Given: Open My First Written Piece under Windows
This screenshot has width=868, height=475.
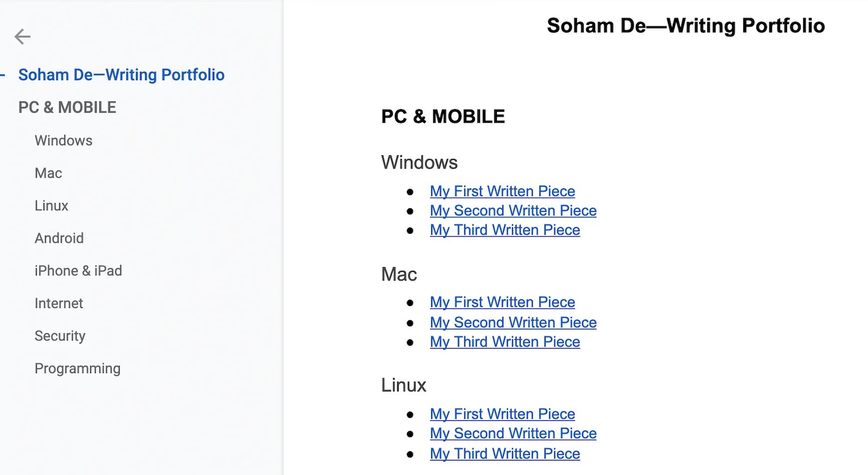Looking at the screenshot, I should [x=502, y=192].
